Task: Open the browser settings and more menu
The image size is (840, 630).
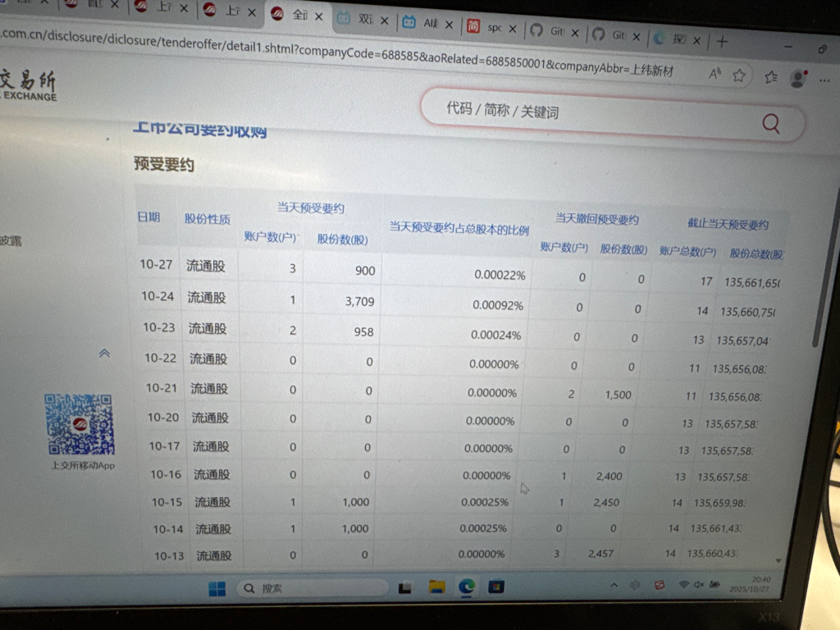Action: (x=824, y=81)
